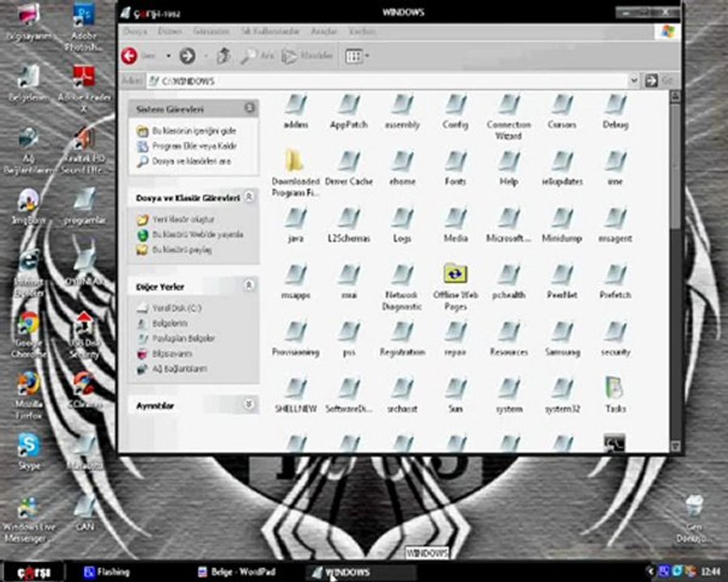728x582 pixels.
Task: Click the file list scroll down arrow
Action: click(x=675, y=446)
